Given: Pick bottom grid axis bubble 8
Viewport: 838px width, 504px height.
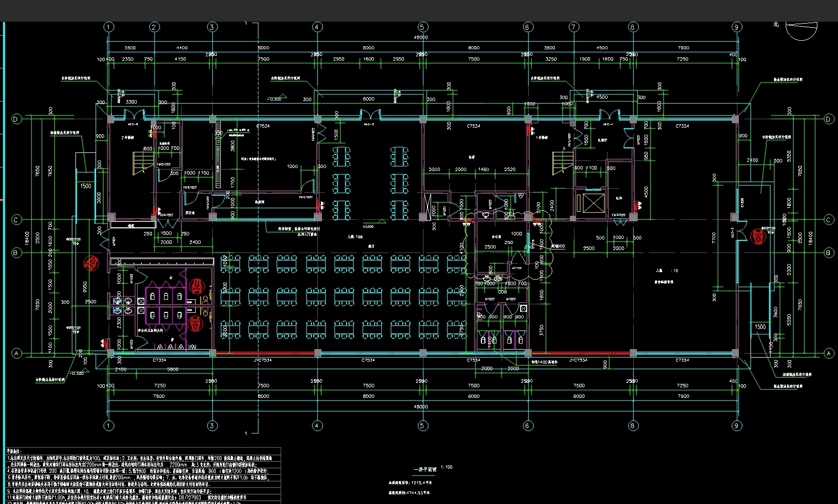Looking at the screenshot, I should [x=632, y=426].
